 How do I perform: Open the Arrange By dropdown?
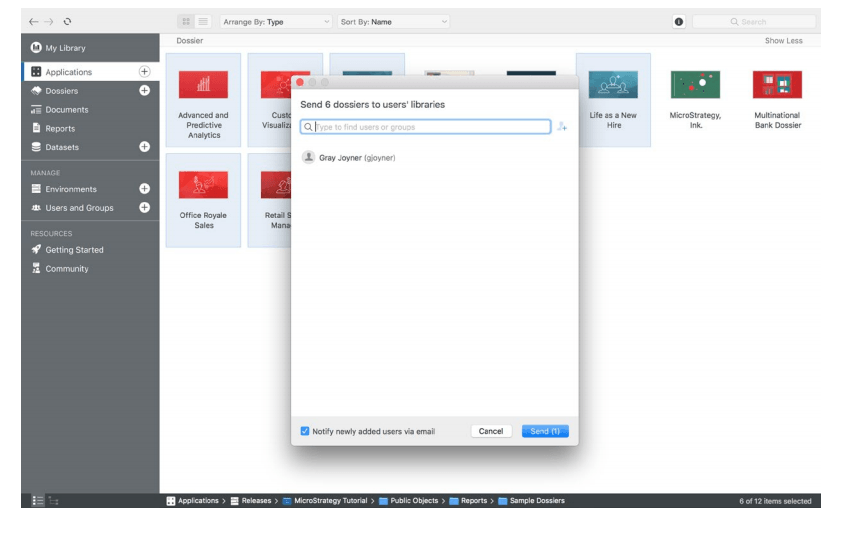pos(276,22)
